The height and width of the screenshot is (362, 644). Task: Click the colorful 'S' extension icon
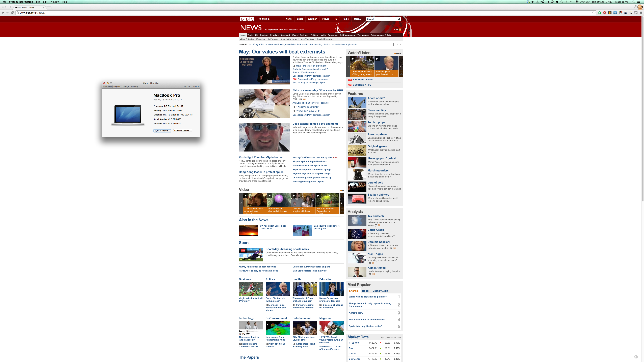point(620,13)
